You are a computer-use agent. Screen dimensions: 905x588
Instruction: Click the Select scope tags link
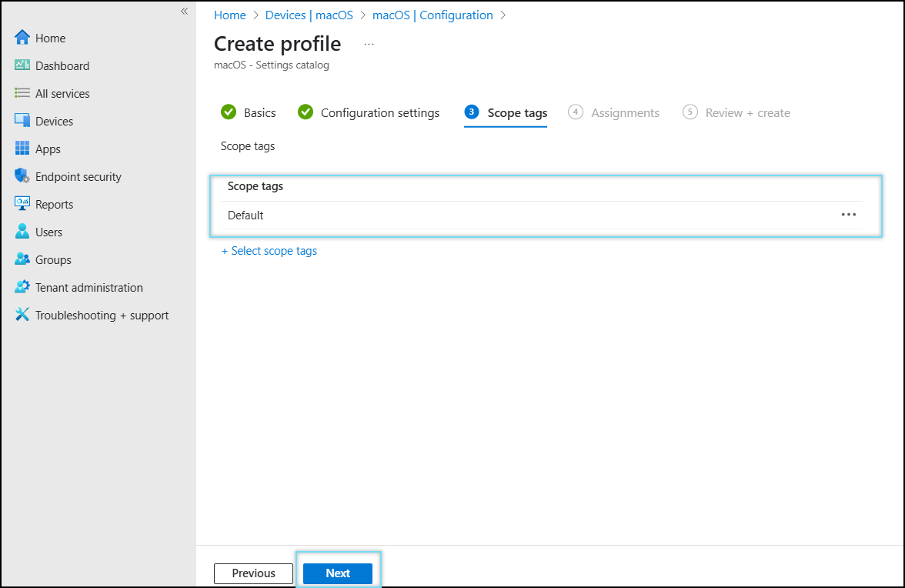click(269, 251)
